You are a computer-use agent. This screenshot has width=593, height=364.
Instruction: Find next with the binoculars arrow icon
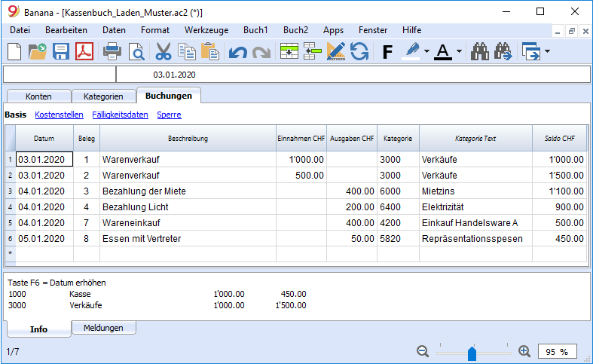point(503,51)
